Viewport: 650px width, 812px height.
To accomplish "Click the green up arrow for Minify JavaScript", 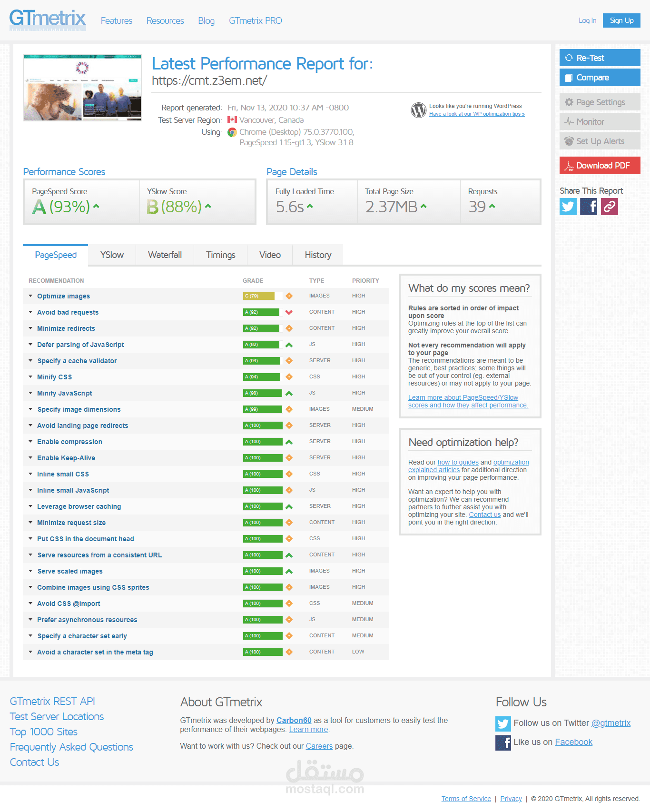I will coord(289,393).
